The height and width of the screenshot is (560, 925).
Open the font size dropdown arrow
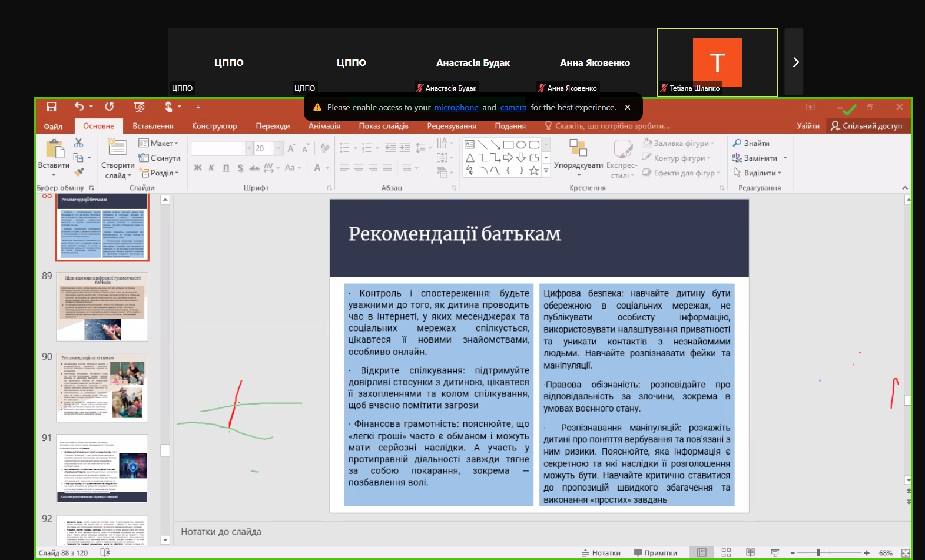(279, 148)
